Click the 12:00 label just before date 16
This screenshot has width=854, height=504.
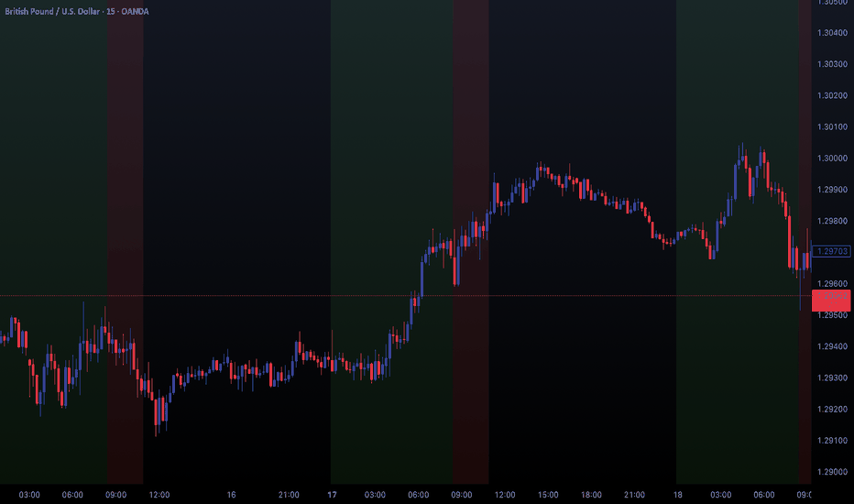159,495
